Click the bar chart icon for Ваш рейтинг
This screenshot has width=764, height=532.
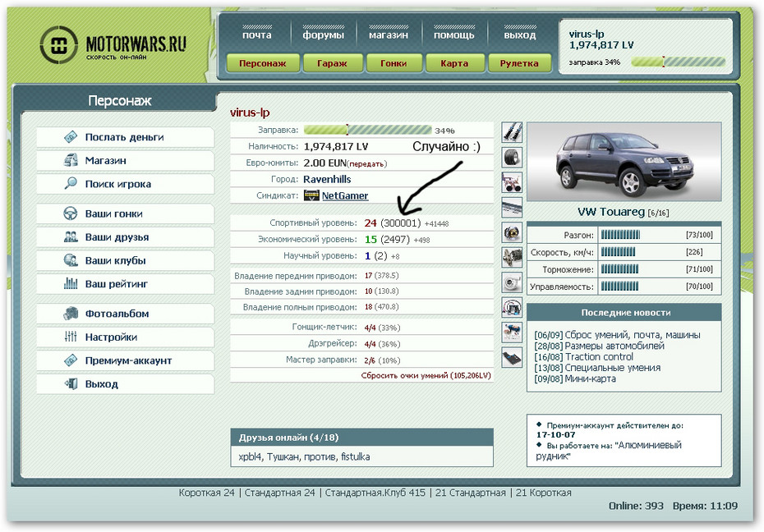click(x=71, y=284)
